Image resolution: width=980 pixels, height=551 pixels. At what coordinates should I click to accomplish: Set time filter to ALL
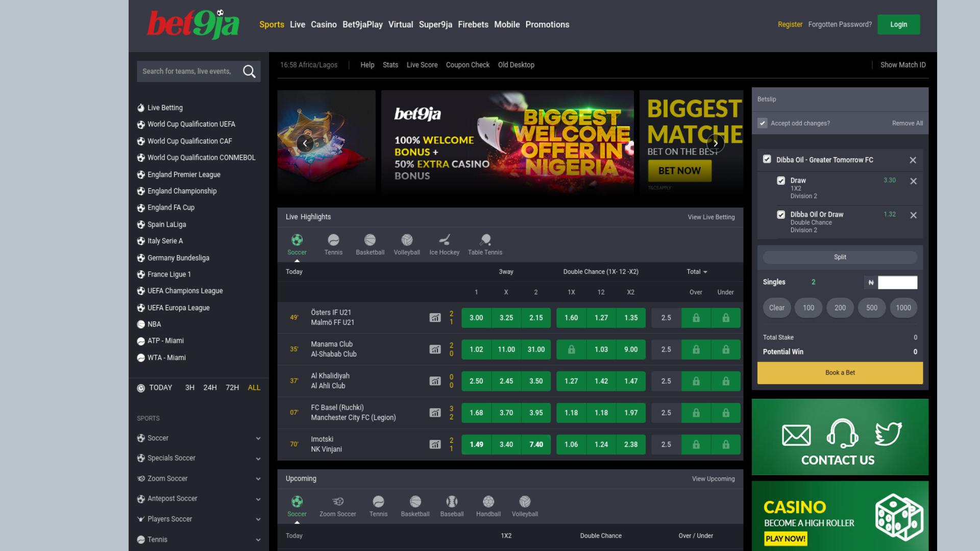(254, 388)
